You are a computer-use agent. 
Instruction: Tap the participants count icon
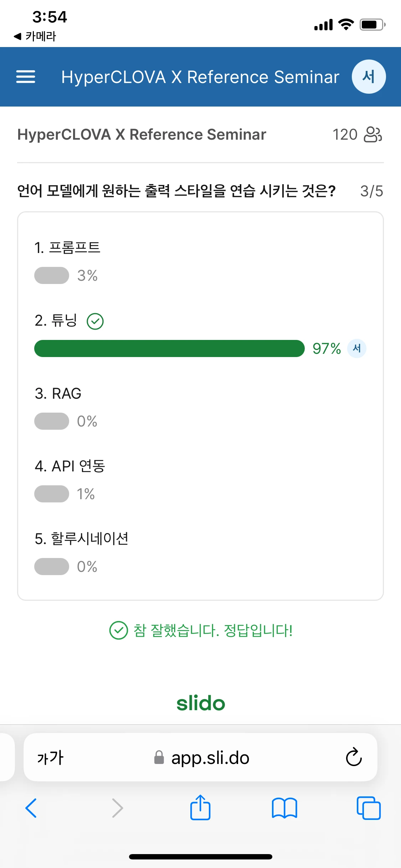coord(372,135)
